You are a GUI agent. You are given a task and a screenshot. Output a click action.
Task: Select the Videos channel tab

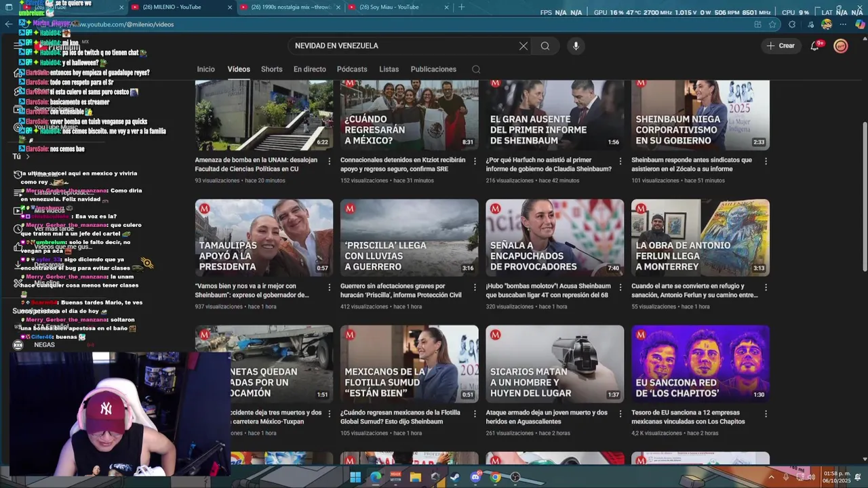tap(239, 69)
